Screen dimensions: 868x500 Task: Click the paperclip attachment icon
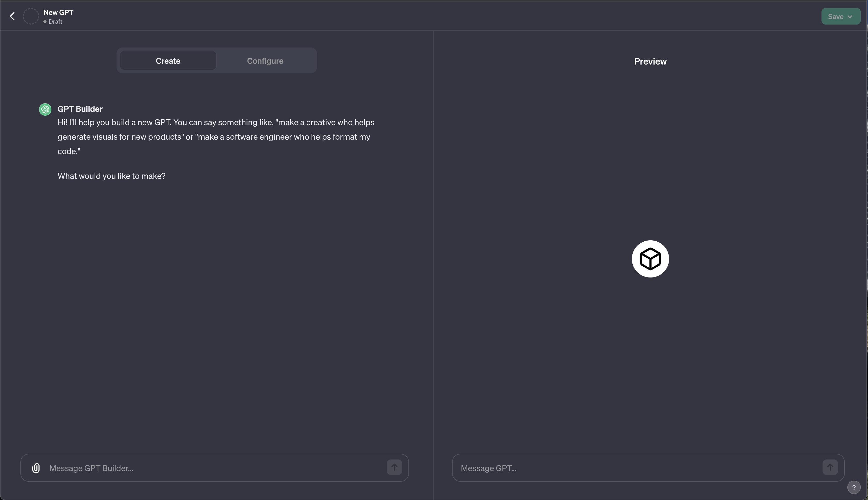[x=36, y=468]
